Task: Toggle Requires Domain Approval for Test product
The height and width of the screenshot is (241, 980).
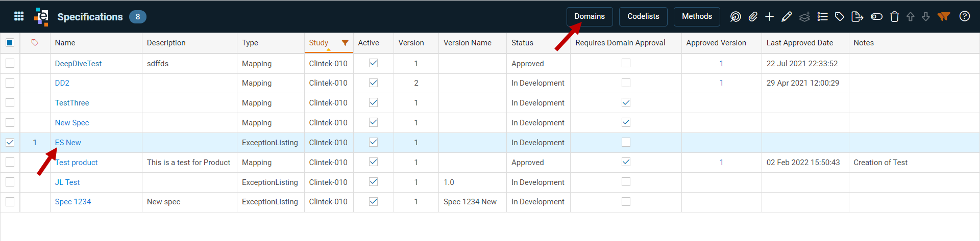Action: tap(626, 162)
